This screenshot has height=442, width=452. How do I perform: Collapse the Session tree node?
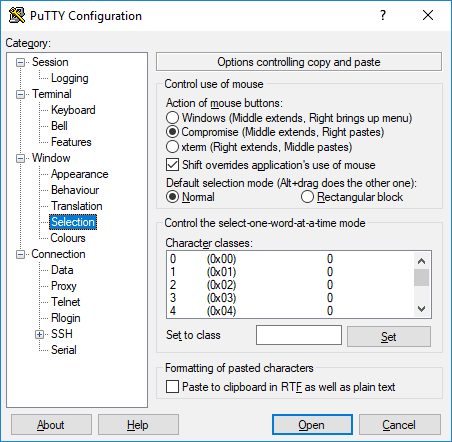21,62
